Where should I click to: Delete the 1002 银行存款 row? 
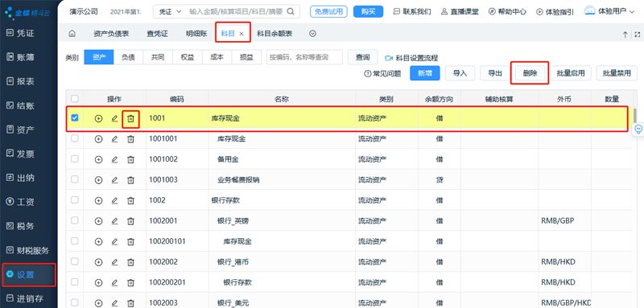click(x=130, y=200)
